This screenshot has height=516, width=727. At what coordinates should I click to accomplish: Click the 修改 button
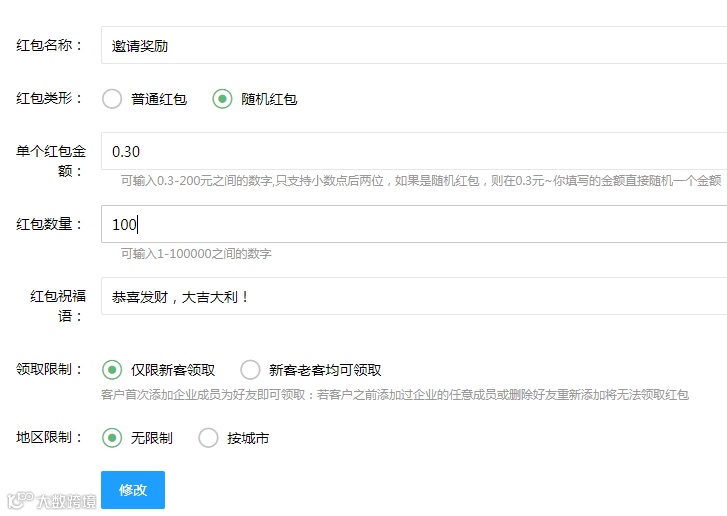[x=133, y=490]
